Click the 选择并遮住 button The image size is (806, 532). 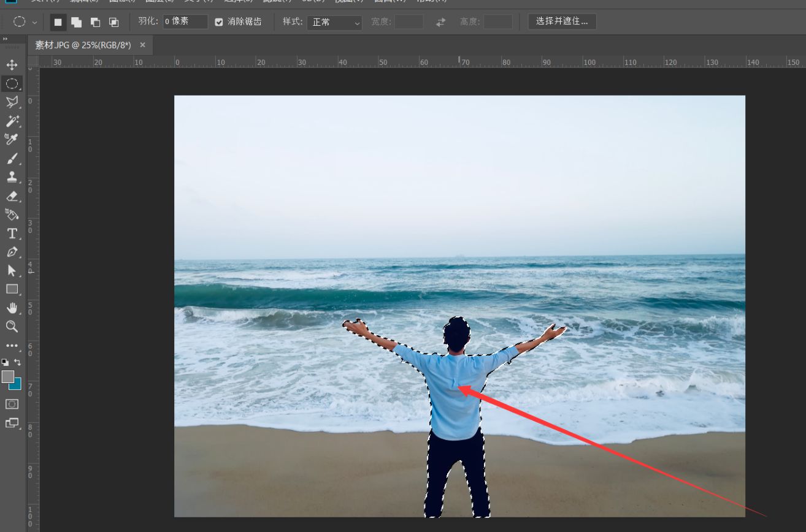[561, 21]
